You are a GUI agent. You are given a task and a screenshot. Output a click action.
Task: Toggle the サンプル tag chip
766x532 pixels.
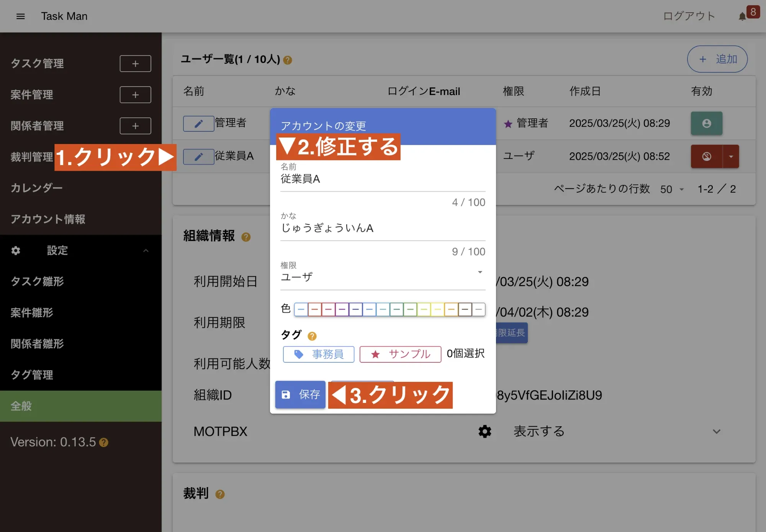pyautogui.click(x=400, y=354)
